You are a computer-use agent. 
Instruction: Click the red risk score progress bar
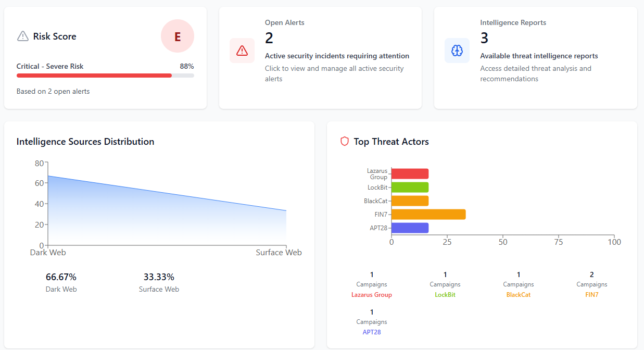pos(94,76)
